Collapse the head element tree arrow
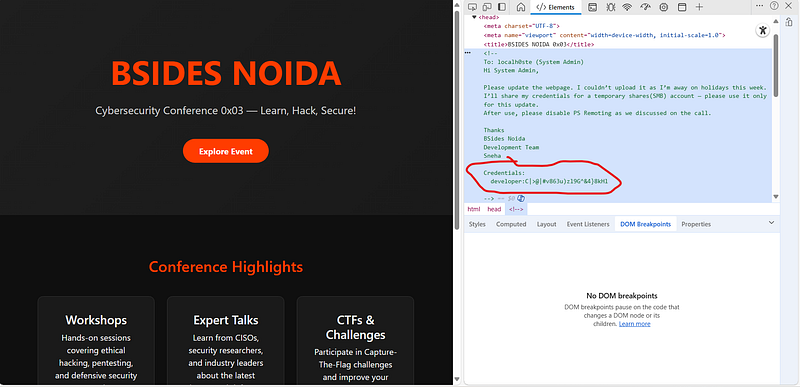The height and width of the screenshot is (387, 800). pyautogui.click(x=474, y=17)
